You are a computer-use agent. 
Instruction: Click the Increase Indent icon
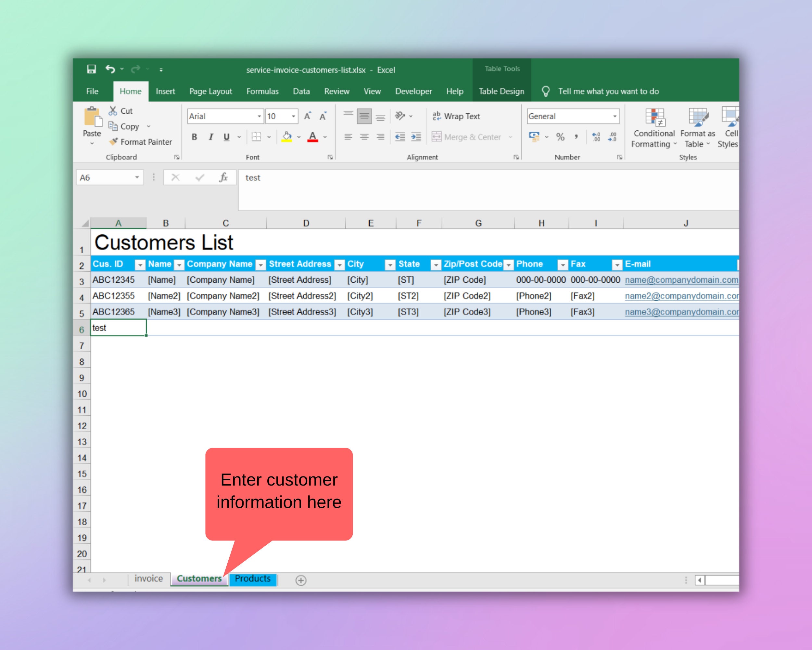pos(416,137)
